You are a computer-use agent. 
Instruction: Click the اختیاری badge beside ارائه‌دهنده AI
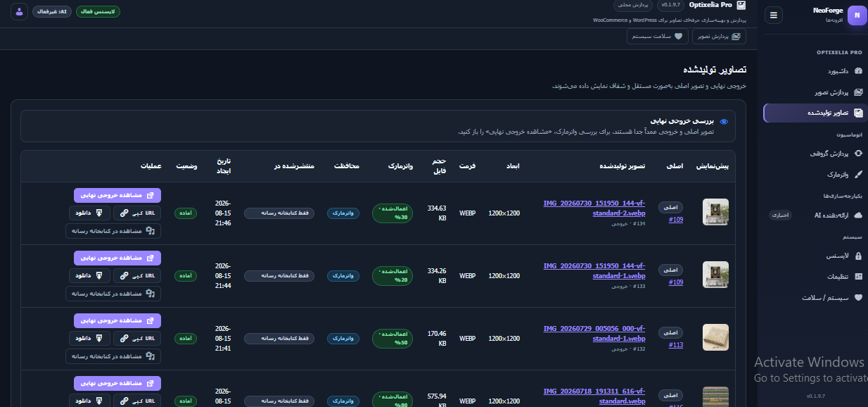point(781,215)
